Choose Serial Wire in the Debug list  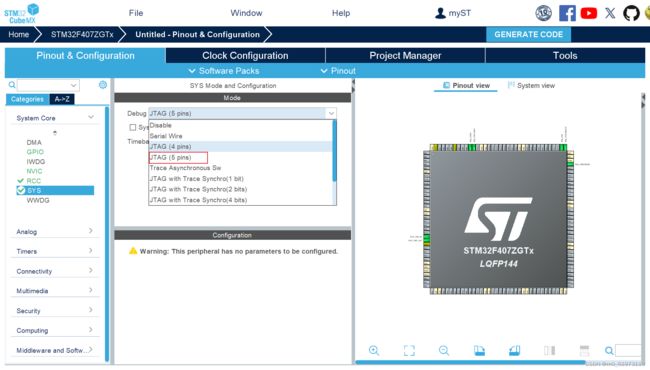240,136
